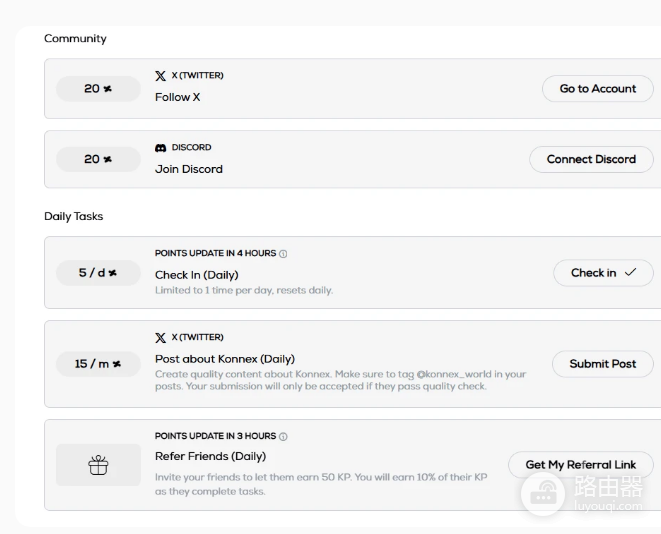Select the Follow X task title
Screen dimensions: 661x534
pos(177,97)
